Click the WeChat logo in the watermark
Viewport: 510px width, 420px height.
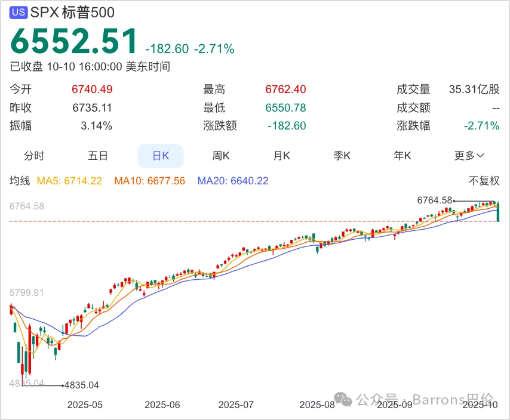pyautogui.click(x=343, y=400)
